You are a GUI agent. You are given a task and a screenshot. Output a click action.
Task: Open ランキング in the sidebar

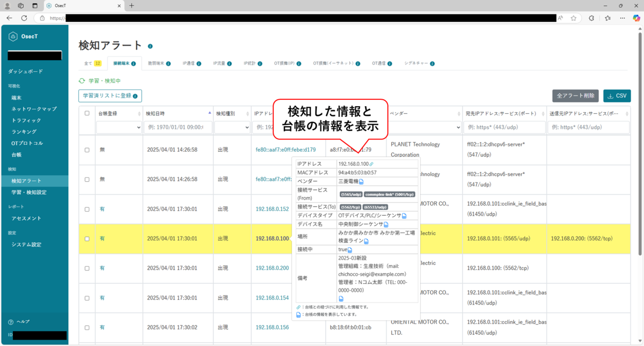tap(24, 132)
